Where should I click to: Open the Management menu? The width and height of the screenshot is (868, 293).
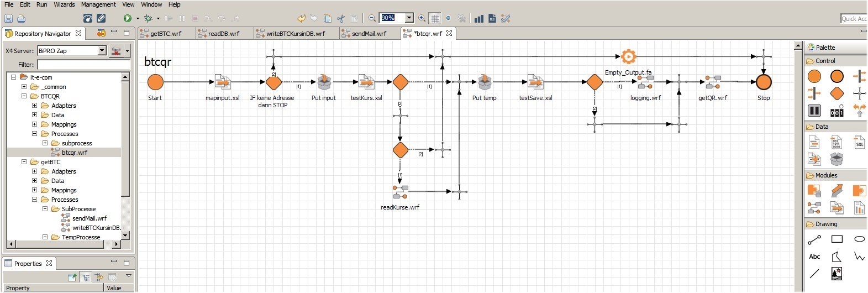98,4
